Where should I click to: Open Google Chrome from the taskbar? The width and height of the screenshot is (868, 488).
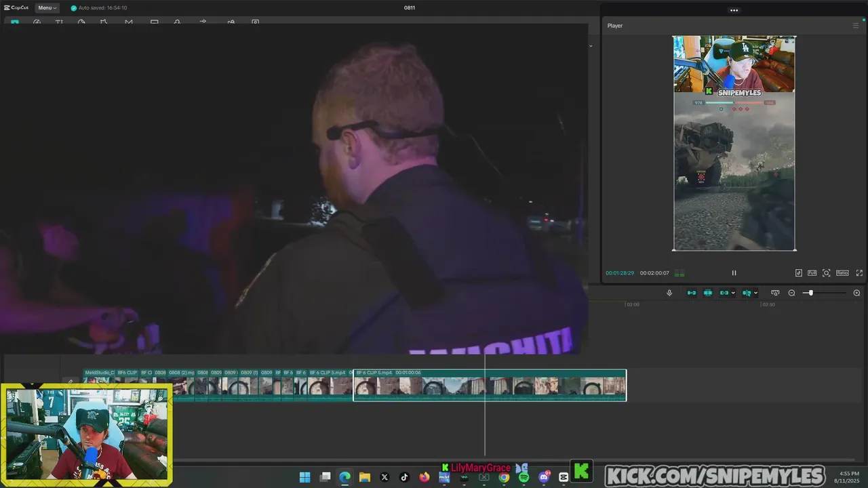tap(504, 477)
